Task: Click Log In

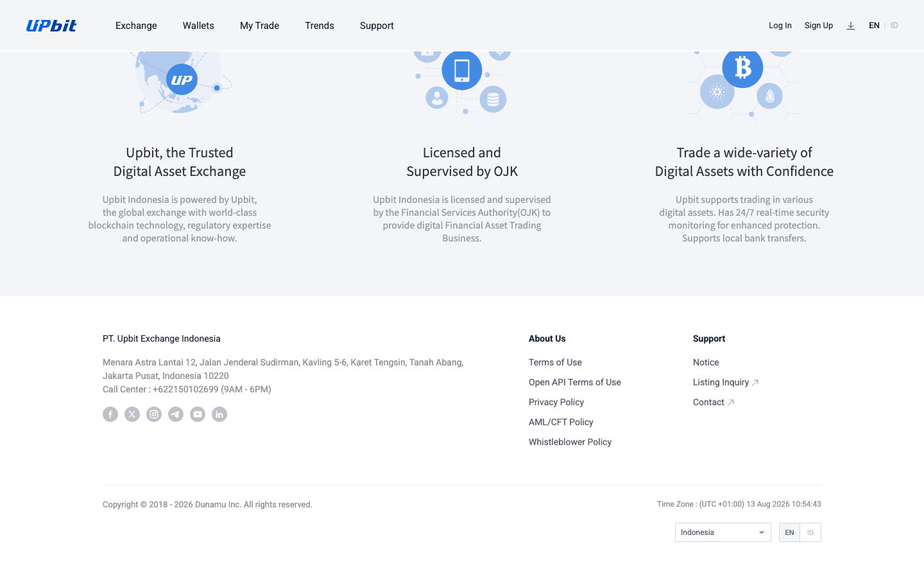Action: click(780, 26)
